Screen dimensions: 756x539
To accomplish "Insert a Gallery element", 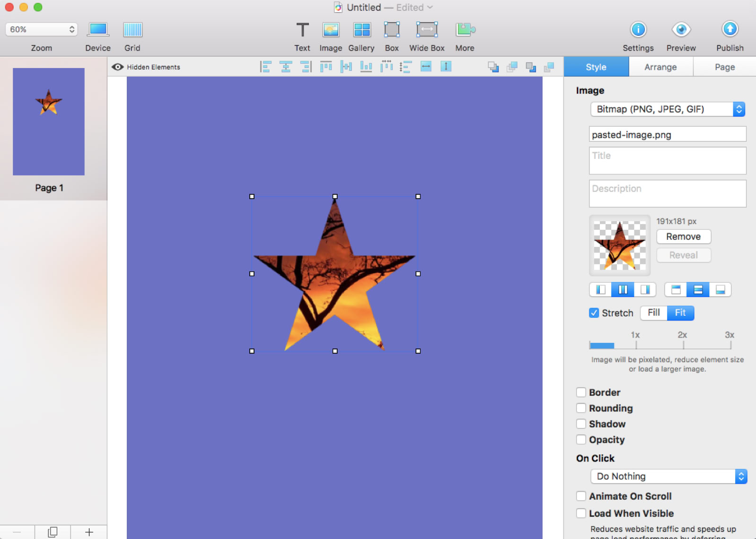I will [x=361, y=30].
